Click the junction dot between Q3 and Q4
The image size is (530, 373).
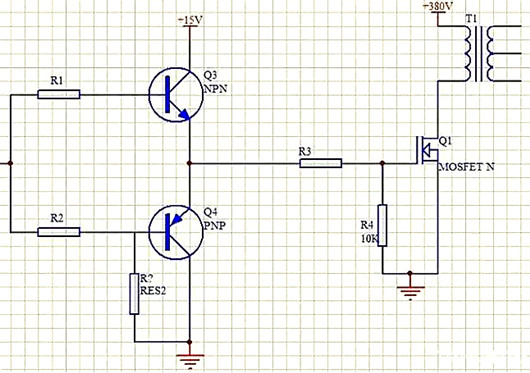189,163
